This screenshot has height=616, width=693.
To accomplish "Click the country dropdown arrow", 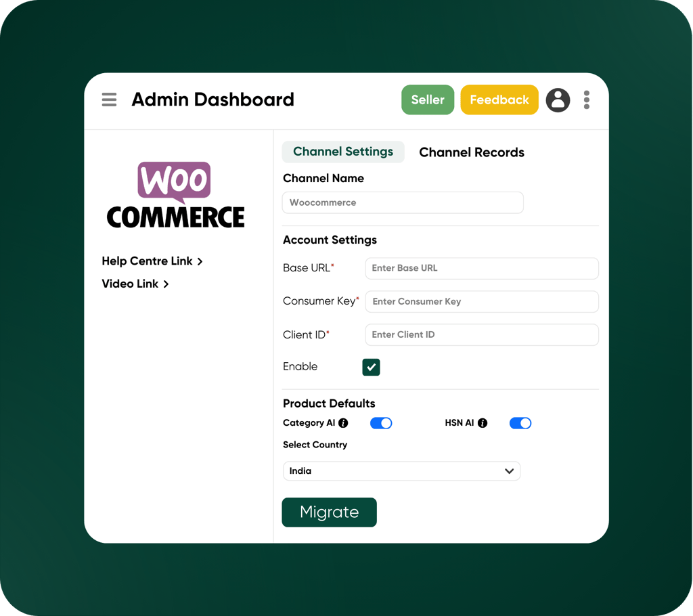I will [x=510, y=470].
